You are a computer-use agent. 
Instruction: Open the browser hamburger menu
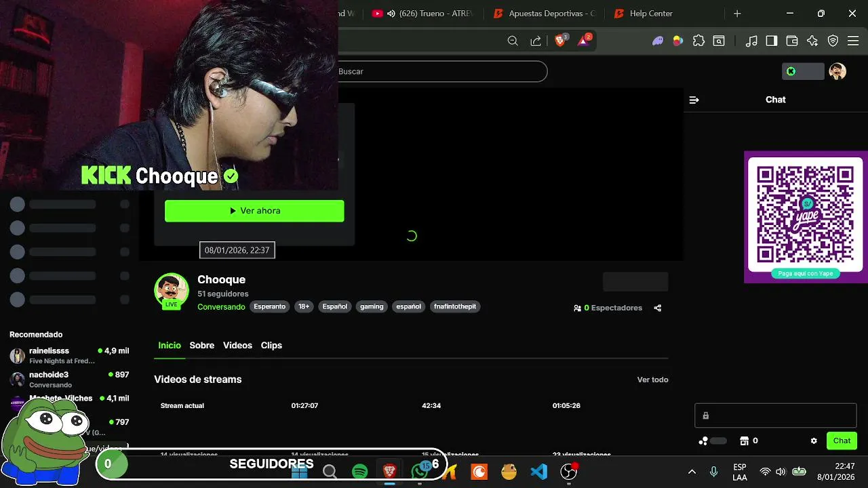tap(853, 41)
